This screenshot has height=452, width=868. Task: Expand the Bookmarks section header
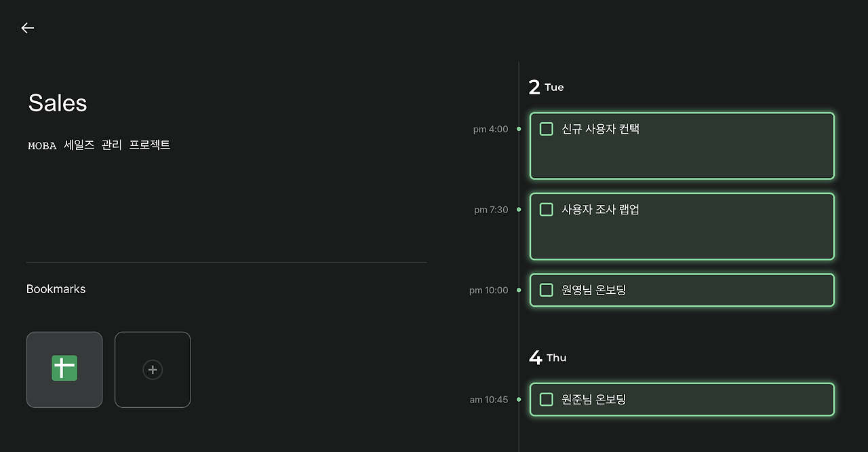coord(56,288)
